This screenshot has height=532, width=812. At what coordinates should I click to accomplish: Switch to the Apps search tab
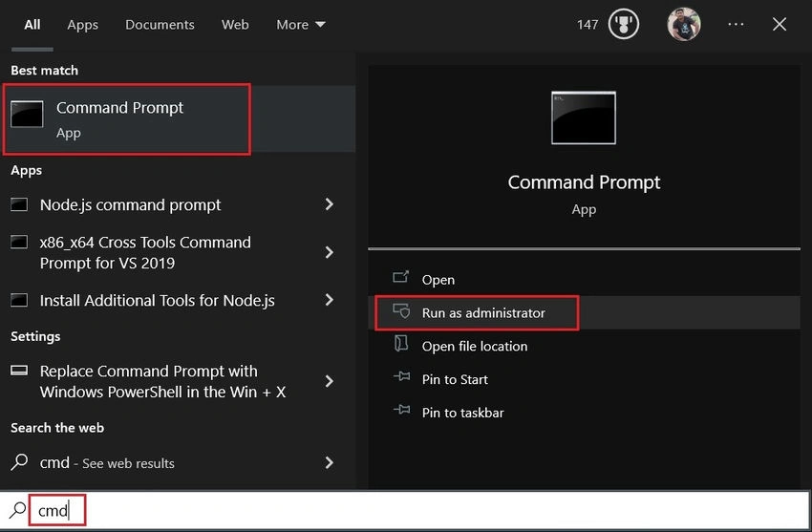(x=82, y=25)
